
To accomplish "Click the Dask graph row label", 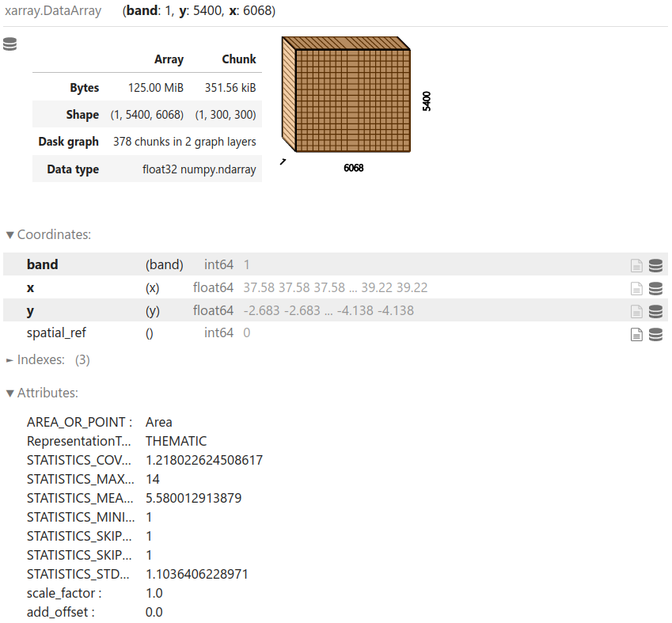I will pos(69,142).
